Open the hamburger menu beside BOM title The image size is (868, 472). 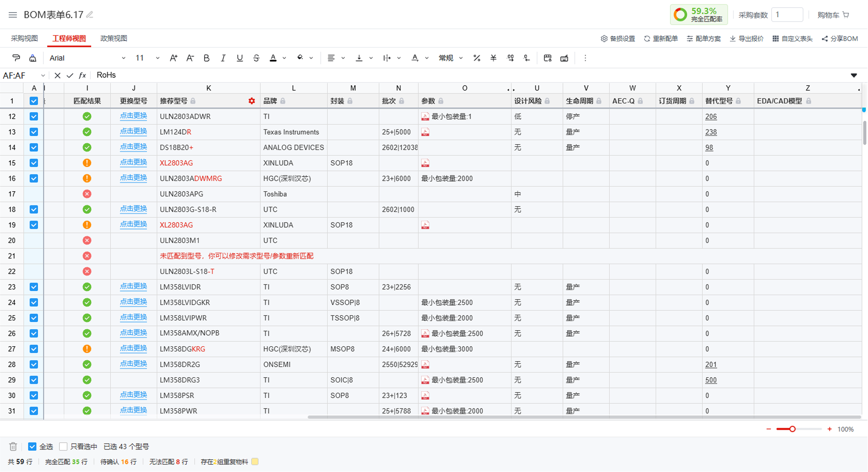13,15
